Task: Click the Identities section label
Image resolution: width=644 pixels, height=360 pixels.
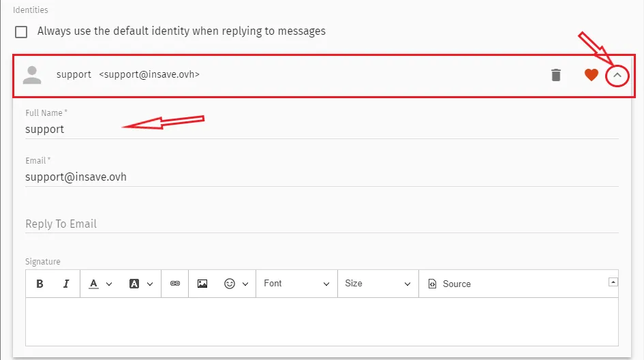Action: point(31,10)
